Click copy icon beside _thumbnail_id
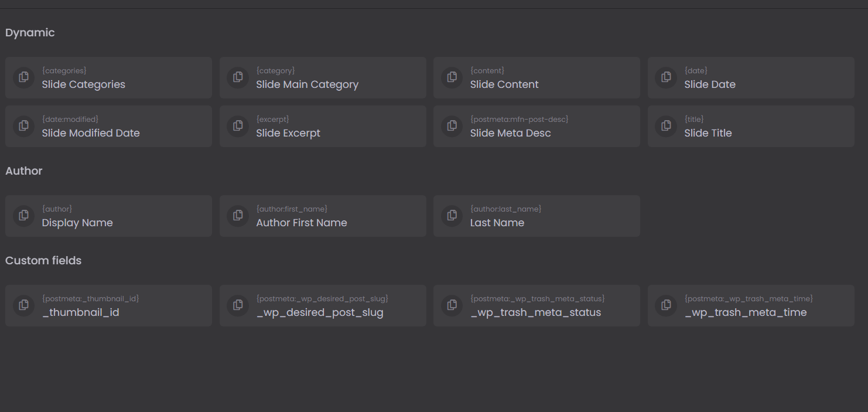The width and height of the screenshot is (868, 412). 23,305
